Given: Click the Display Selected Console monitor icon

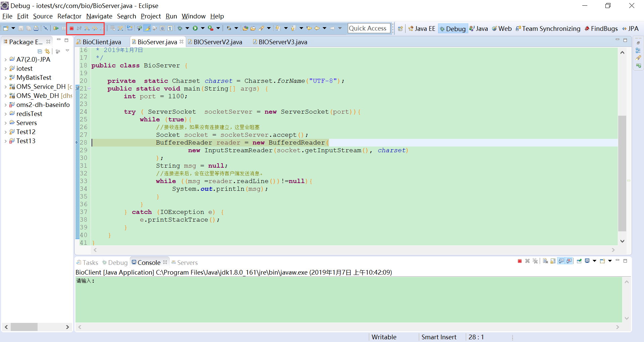Looking at the screenshot, I should tap(587, 261).
